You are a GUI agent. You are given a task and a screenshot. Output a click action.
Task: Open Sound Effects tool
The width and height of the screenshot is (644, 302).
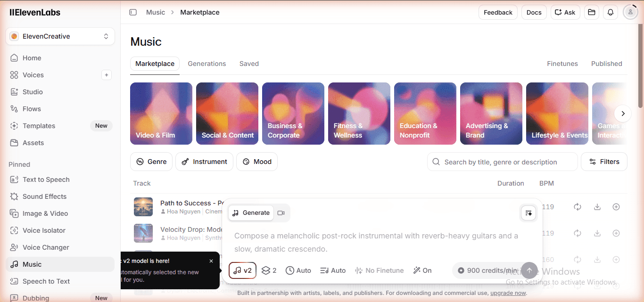tap(60, 196)
